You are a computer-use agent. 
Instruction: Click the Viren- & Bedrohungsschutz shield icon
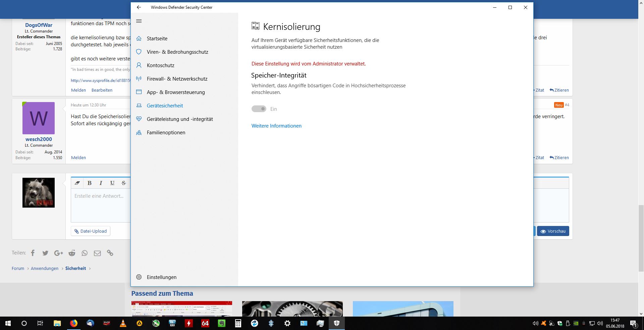pos(139,52)
